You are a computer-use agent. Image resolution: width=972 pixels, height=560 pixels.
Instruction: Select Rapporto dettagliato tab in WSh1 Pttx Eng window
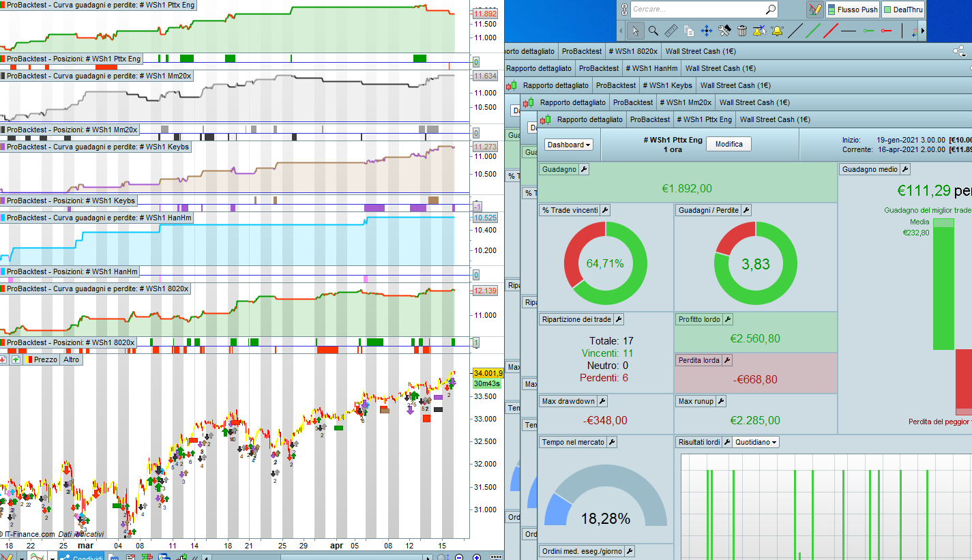pos(590,119)
